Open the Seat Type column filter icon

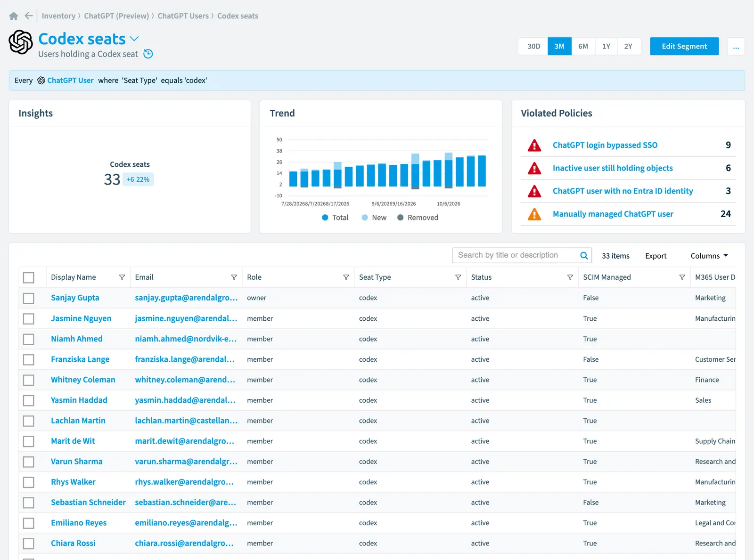pos(458,277)
